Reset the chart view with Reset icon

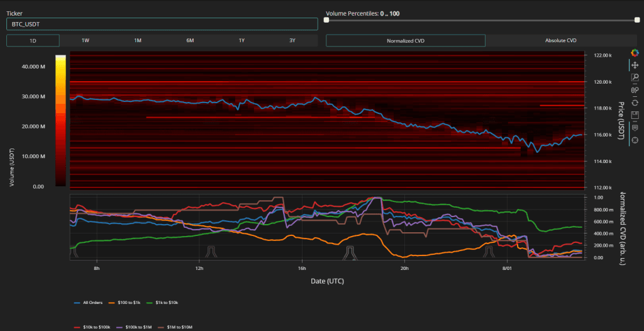(635, 103)
